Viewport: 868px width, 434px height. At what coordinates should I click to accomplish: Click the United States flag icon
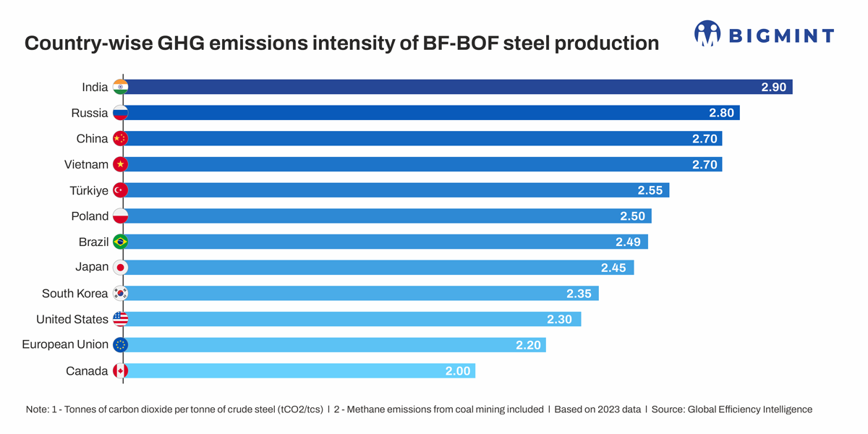click(x=121, y=319)
